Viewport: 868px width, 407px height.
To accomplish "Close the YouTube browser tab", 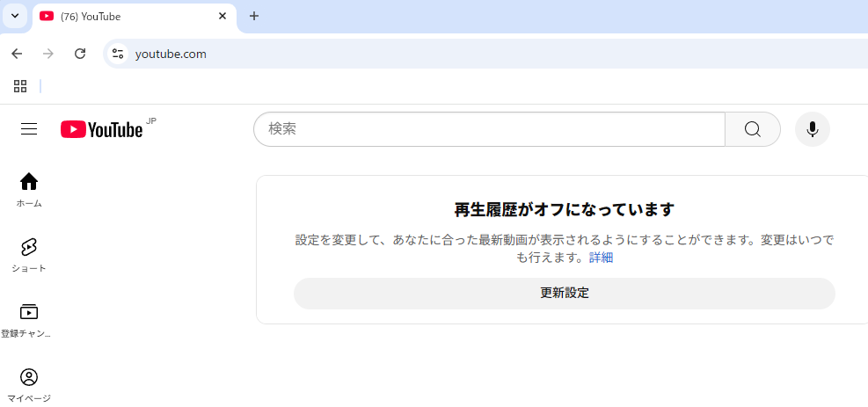I will tap(222, 16).
